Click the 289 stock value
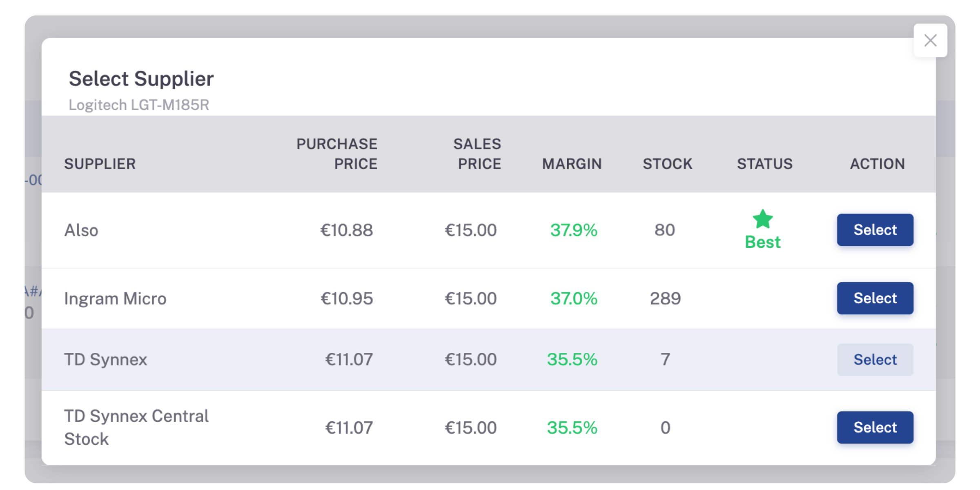Viewport: 980px width, 490px height. pyautogui.click(x=666, y=298)
